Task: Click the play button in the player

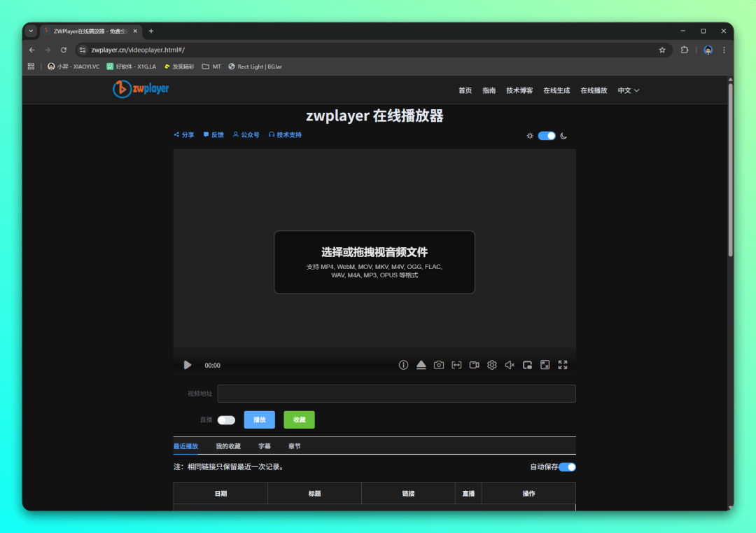Action: coord(188,365)
